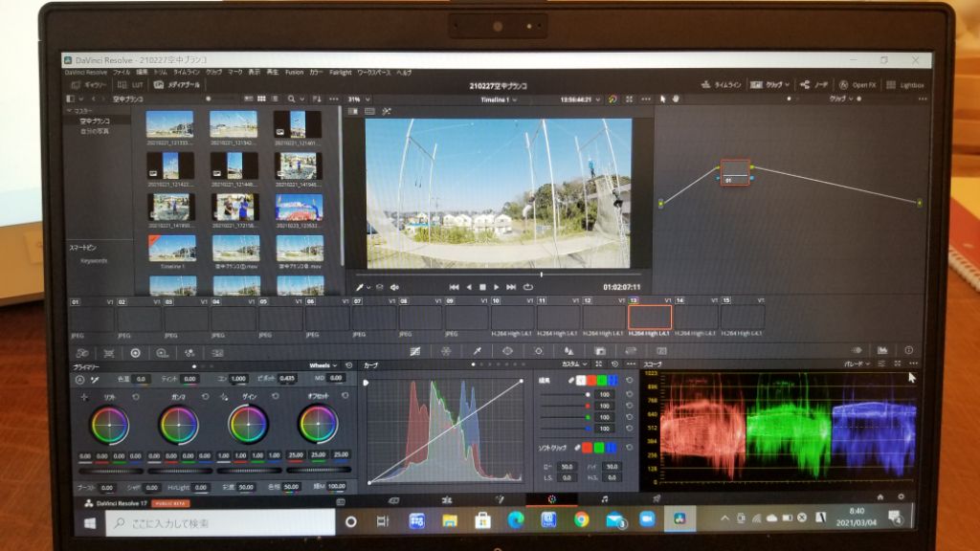
Task: Toggle loop playback in viewer
Action: click(527, 286)
